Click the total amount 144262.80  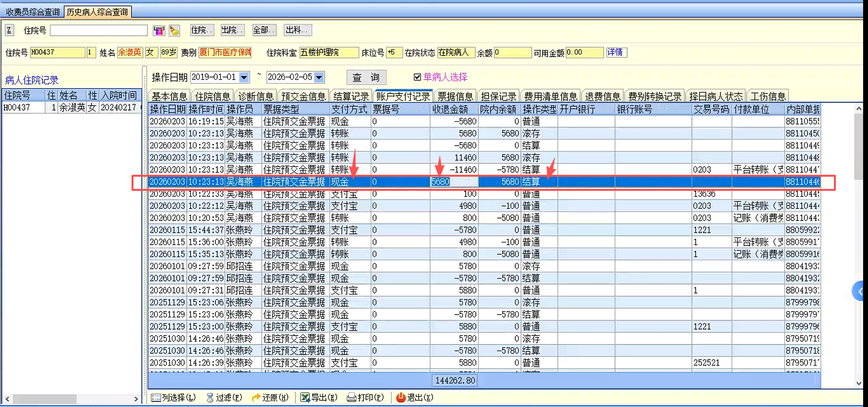coord(454,380)
